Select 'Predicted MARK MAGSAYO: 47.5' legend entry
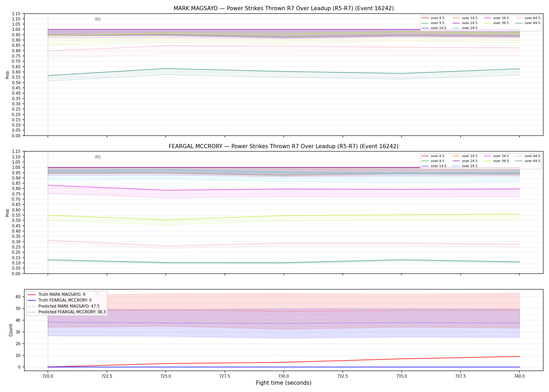549x392 pixels. point(64,306)
